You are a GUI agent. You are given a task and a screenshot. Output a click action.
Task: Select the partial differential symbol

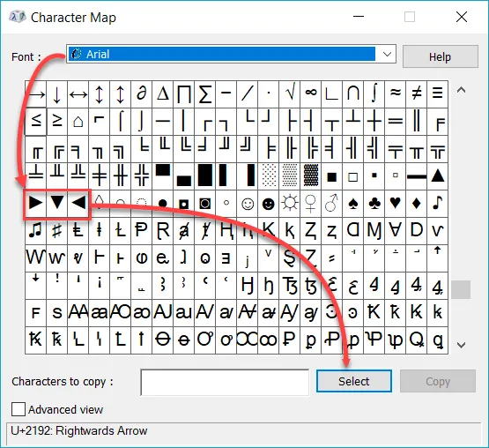click(x=141, y=94)
